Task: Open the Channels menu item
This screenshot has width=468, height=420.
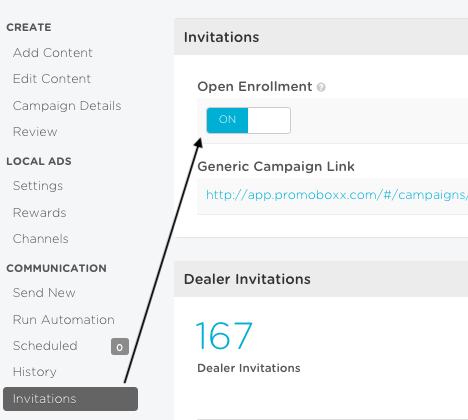Action: point(41,239)
